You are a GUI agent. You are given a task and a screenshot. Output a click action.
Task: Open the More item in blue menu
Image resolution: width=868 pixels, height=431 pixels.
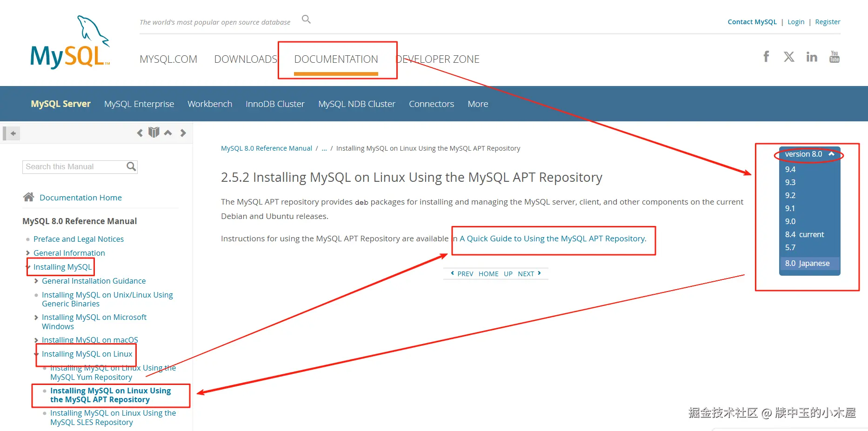478,104
